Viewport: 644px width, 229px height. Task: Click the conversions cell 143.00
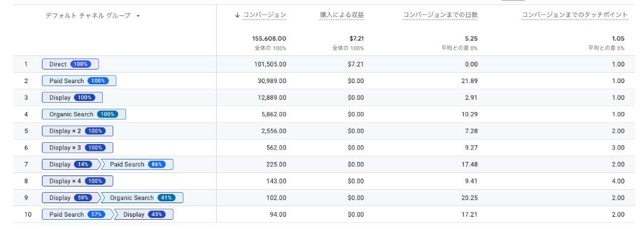pyautogui.click(x=276, y=181)
